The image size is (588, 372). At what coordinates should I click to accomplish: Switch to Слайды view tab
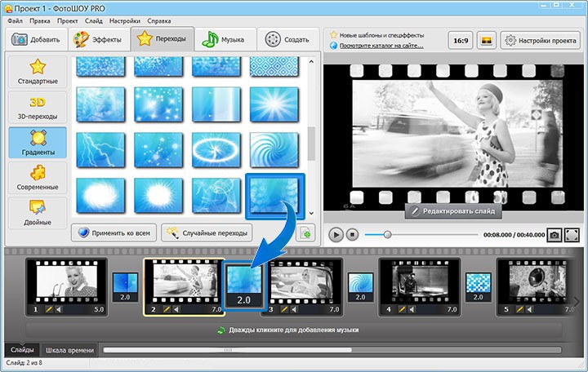(x=22, y=350)
